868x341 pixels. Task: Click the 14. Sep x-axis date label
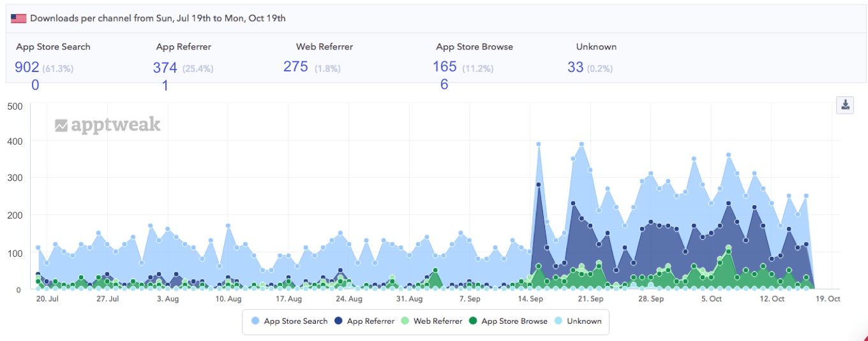tap(530, 298)
